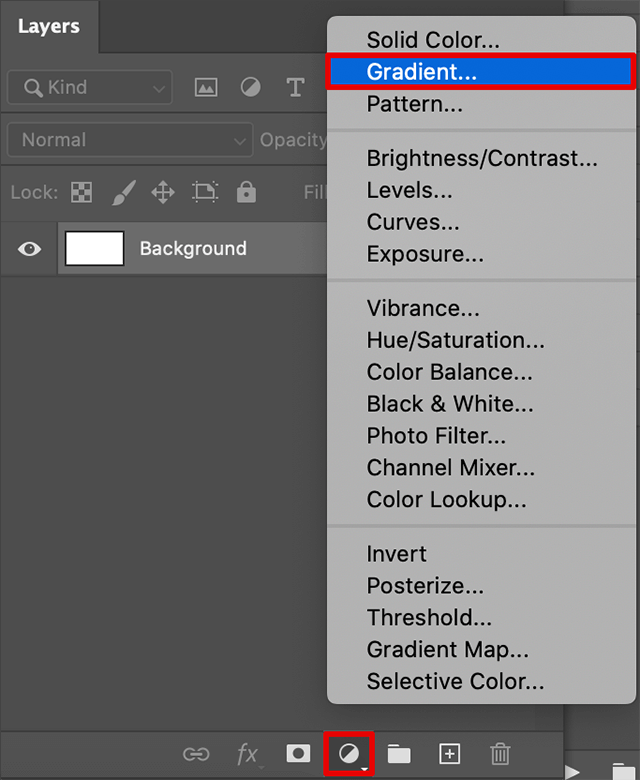Screen dimensions: 640x780
Task: Toggle lock position move icon
Action: pyautogui.click(x=163, y=192)
